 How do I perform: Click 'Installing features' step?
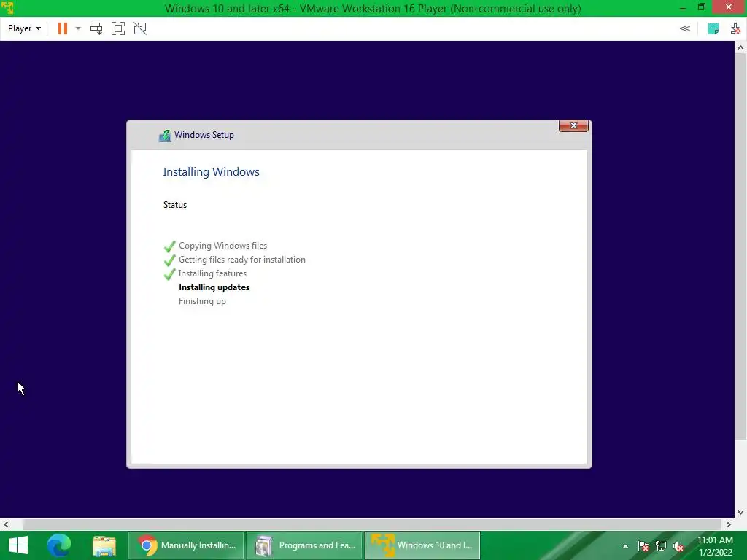(212, 273)
